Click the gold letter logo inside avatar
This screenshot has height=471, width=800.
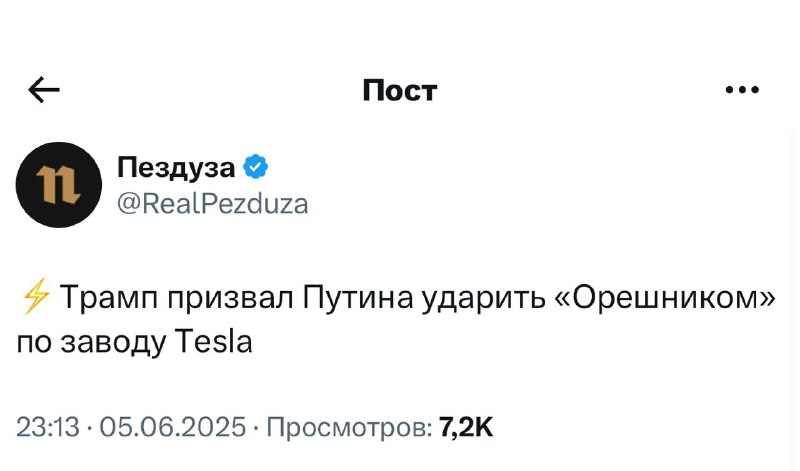[x=58, y=185]
